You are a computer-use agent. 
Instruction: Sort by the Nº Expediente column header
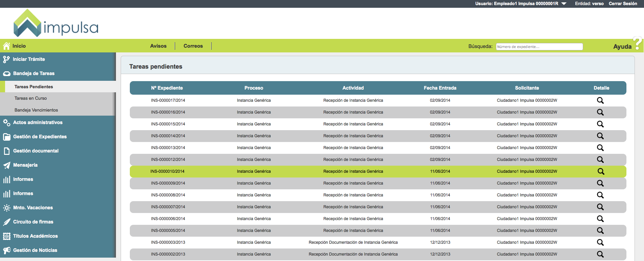[x=167, y=88]
